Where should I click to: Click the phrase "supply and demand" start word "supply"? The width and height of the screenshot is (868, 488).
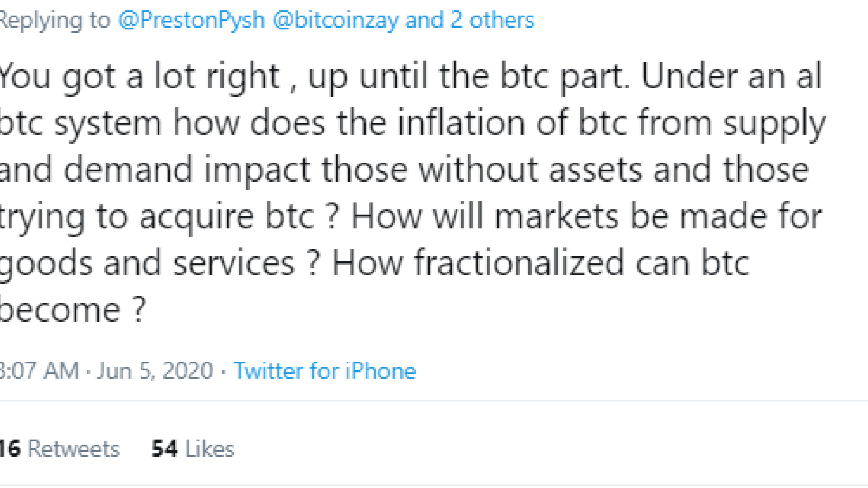click(x=775, y=124)
